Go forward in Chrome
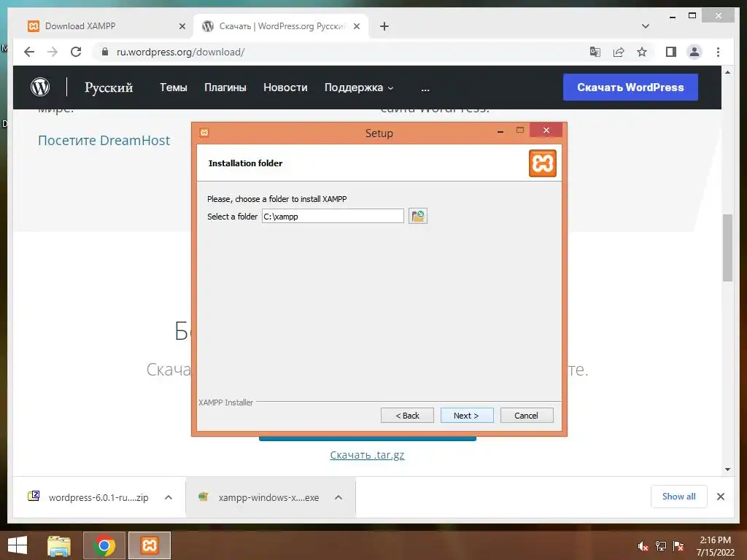The image size is (747, 560). coord(53,52)
